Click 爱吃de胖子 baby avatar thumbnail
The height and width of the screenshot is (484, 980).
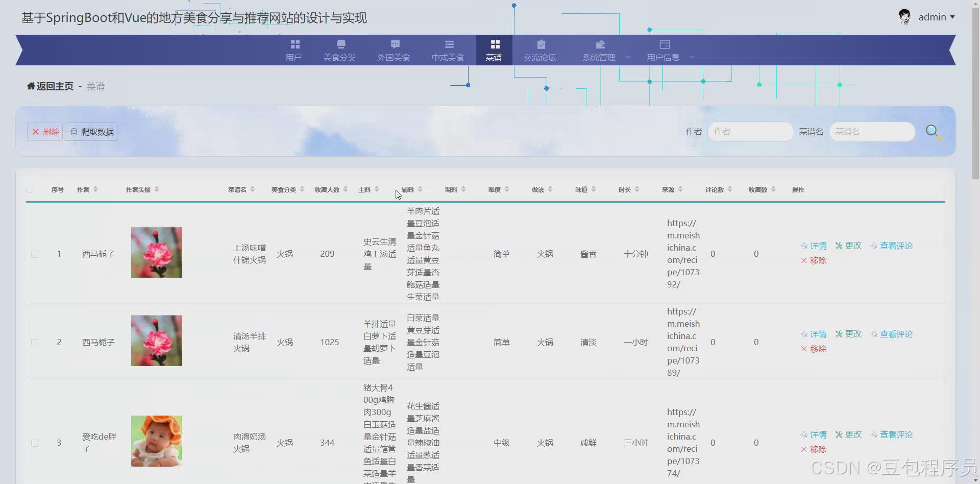(157, 441)
